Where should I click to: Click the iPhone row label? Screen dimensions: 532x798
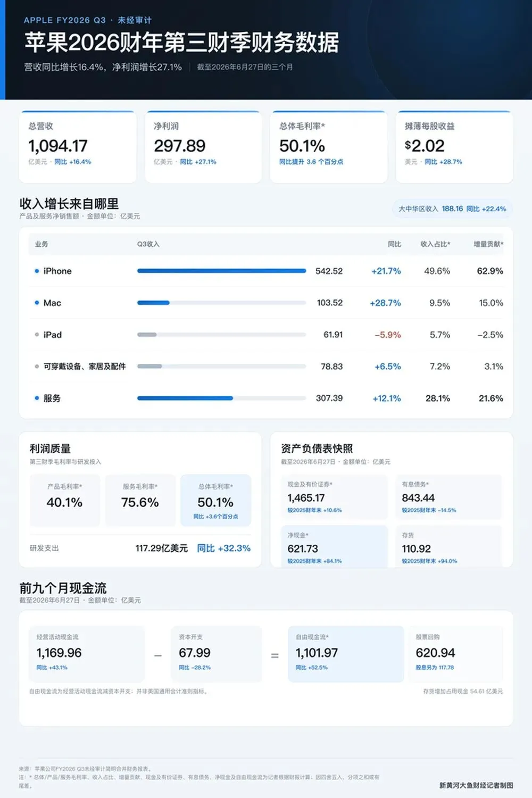(x=57, y=271)
